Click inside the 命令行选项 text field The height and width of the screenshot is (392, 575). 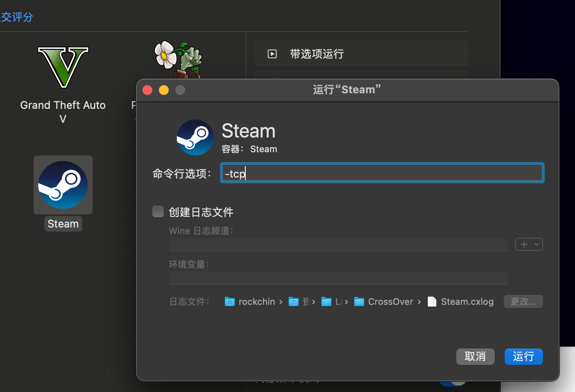tap(382, 173)
